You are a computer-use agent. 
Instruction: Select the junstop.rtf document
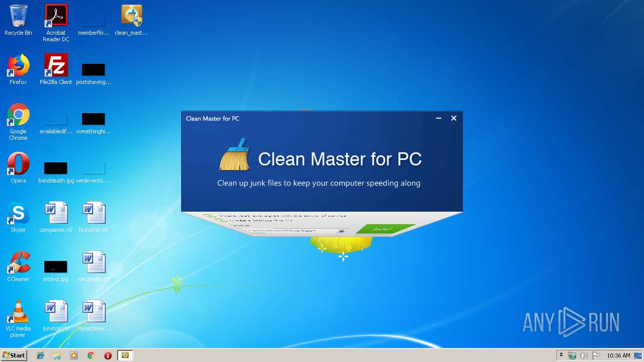56,316
